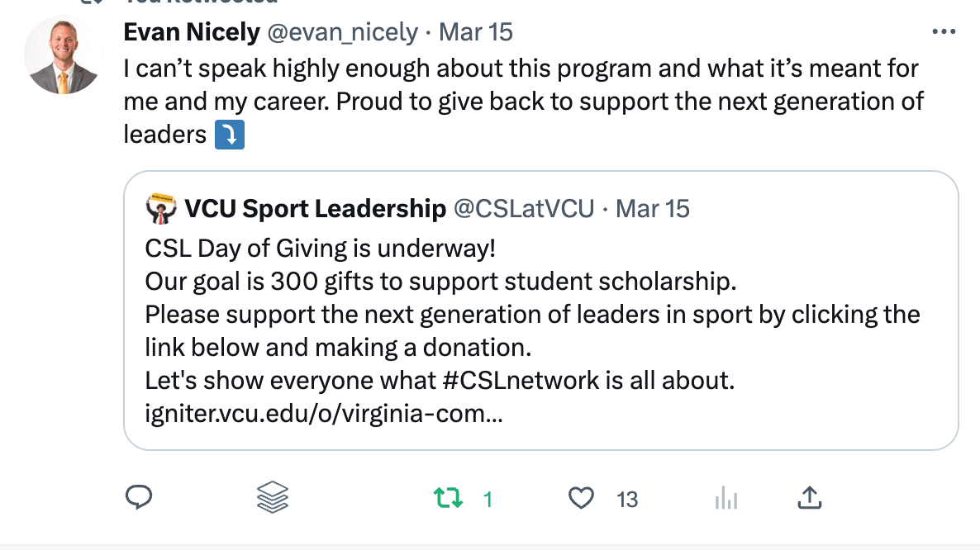Click the @evan_nicely handle
Image resolution: width=980 pixels, height=550 pixels.
[x=342, y=32]
